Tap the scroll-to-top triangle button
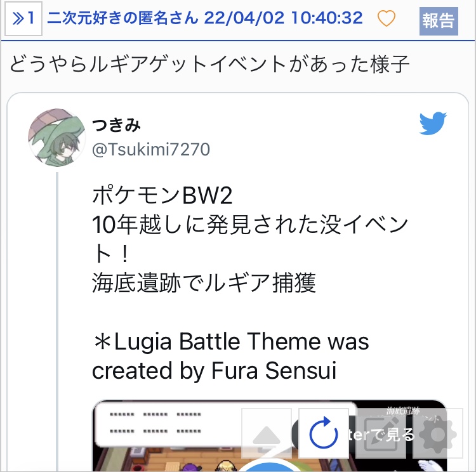476x472 pixels. 266,433
